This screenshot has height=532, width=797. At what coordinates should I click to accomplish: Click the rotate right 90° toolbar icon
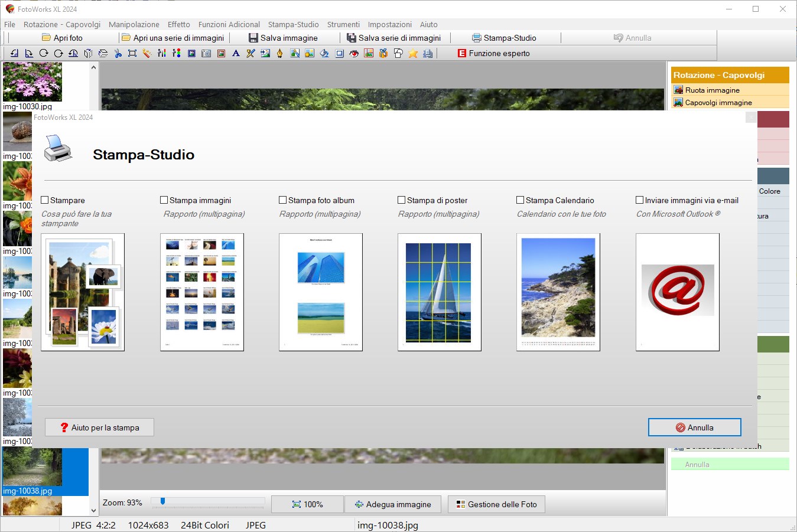click(x=29, y=53)
